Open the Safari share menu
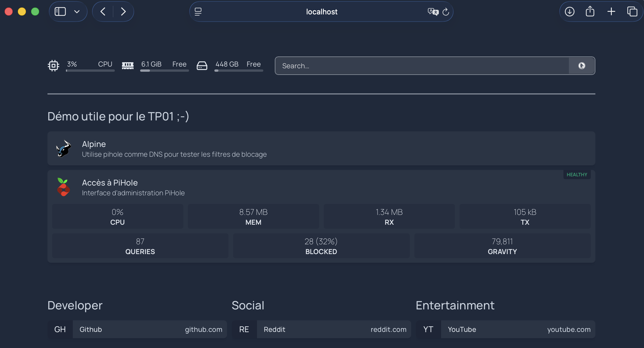644x348 pixels. pyautogui.click(x=590, y=12)
